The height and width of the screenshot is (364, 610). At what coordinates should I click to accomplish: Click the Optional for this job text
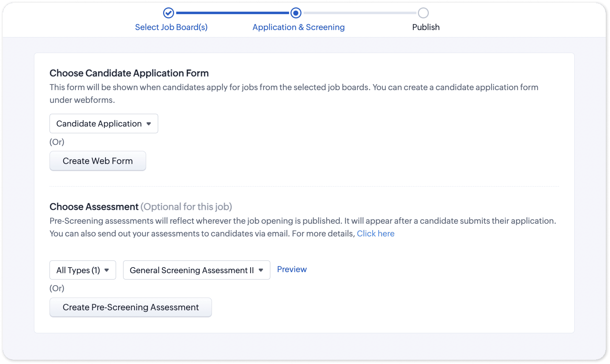click(x=186, y=207)
